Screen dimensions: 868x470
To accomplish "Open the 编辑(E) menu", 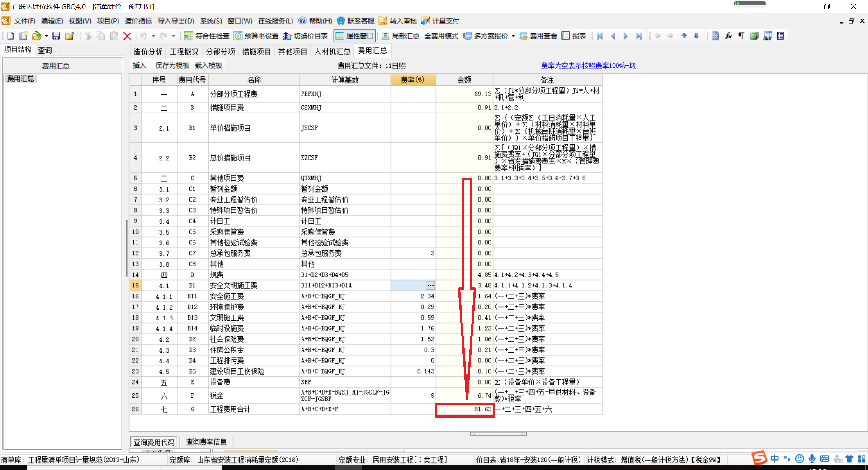I will (52, 21).
